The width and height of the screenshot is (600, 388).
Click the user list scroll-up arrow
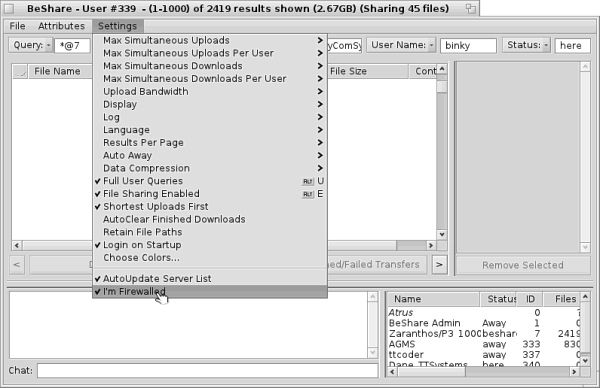click(x=585, y=297)
